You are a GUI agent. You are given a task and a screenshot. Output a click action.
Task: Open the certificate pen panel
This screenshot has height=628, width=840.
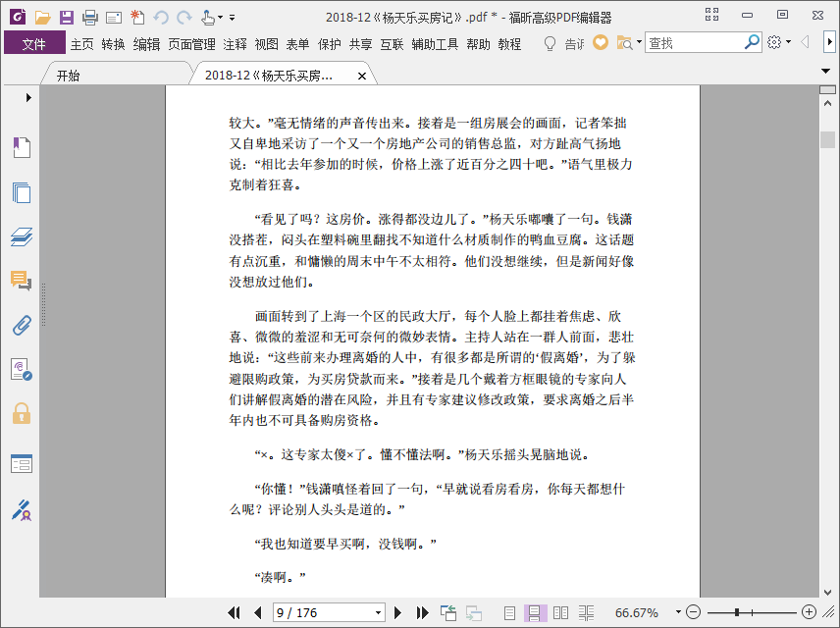pyautogui.click(x=22, y=510)
